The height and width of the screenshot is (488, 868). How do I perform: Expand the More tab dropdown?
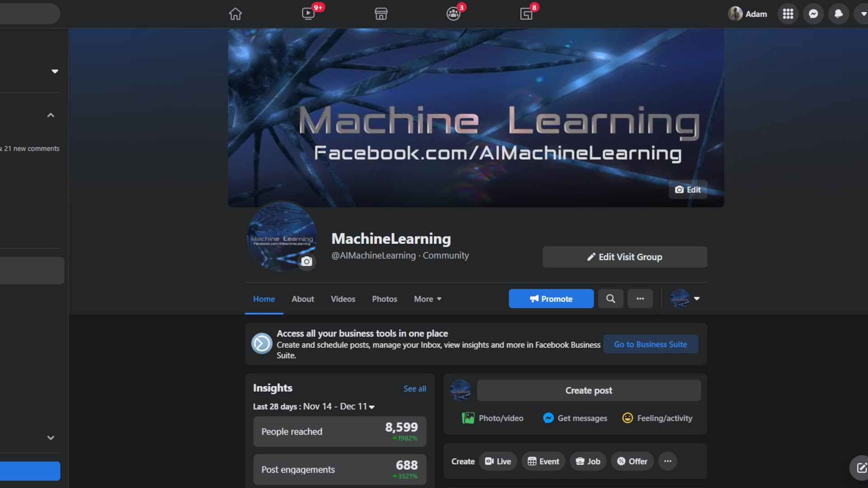pyautogui.click(x=428, y=299)
